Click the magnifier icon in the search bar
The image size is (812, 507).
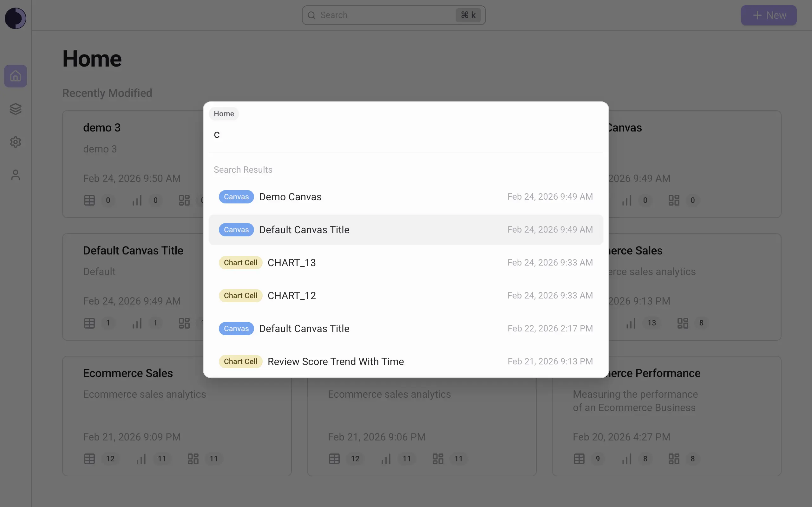[312, 15]
